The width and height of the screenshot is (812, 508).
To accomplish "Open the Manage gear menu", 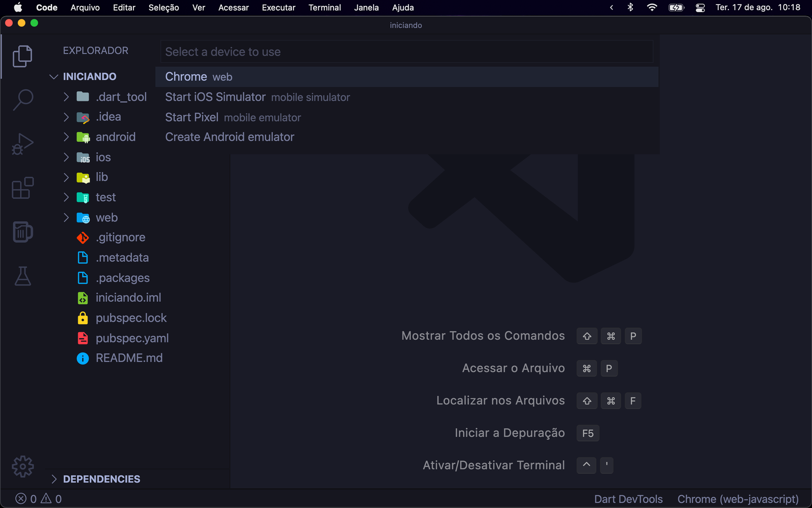I will click(x=22, y=466).
